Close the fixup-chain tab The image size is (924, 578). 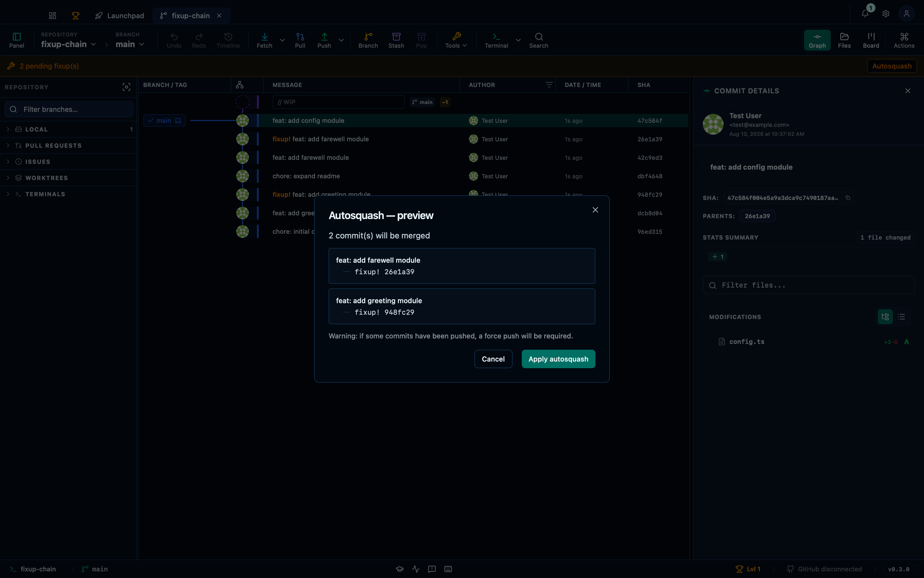point(219,16)
